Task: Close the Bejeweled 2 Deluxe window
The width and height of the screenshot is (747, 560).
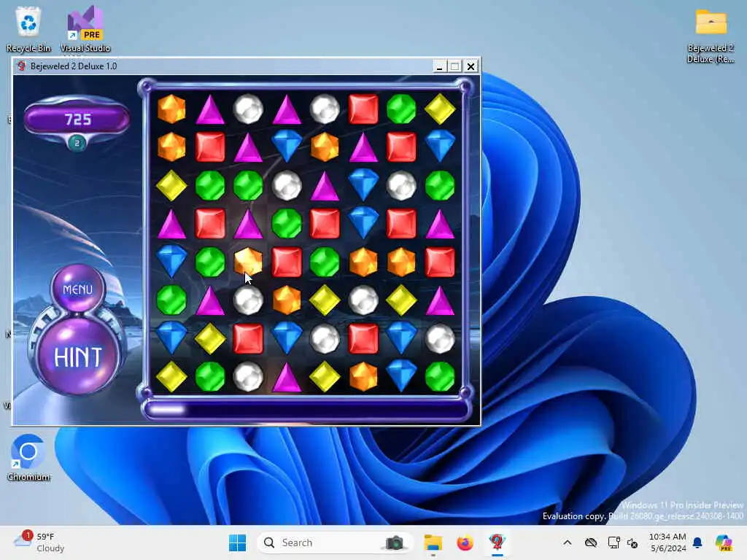Action: (x=471, y=66)
